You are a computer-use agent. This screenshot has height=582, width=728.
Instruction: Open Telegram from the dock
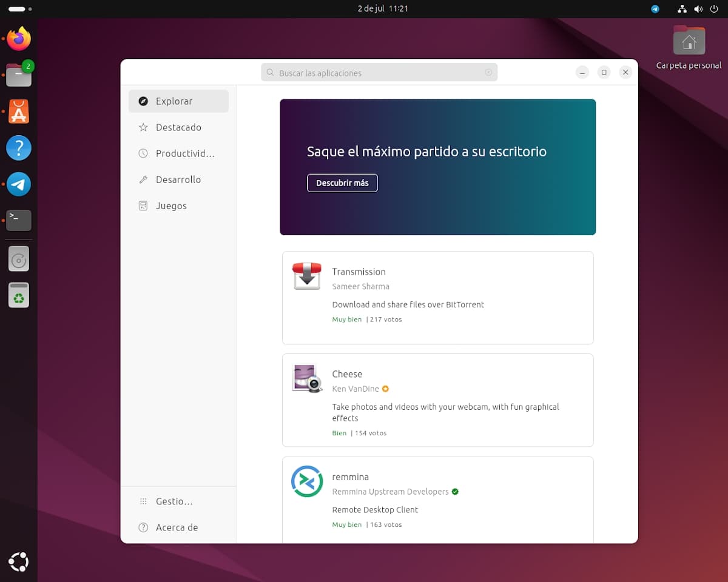pos(19,184)
